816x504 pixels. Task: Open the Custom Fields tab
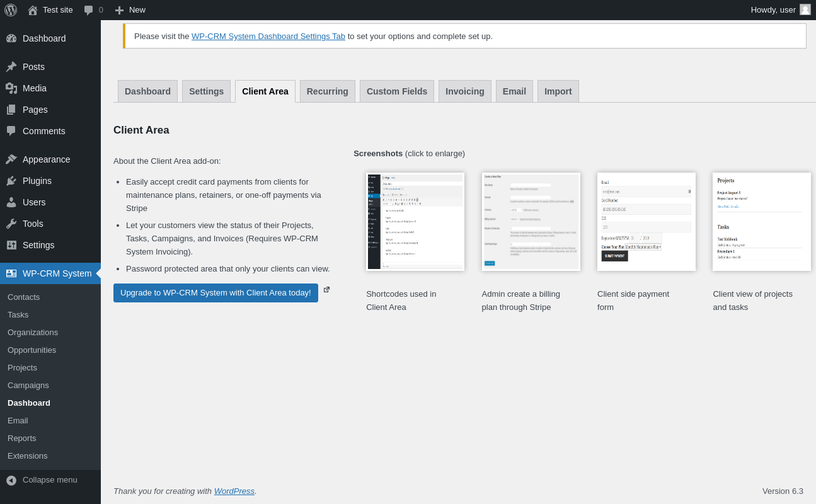click(397, 91)
